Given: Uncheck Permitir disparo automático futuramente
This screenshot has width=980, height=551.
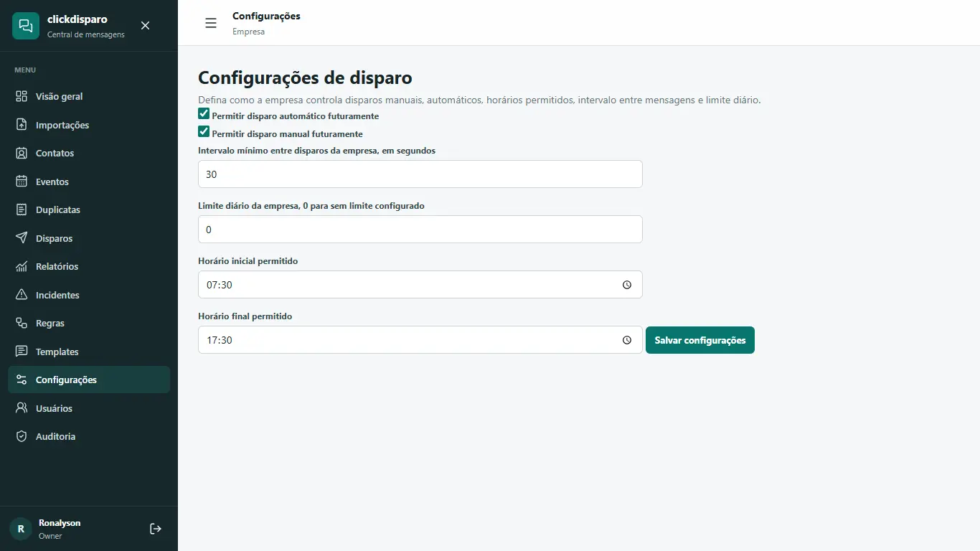Looking at the screenshot, I should tap(204, 113).
